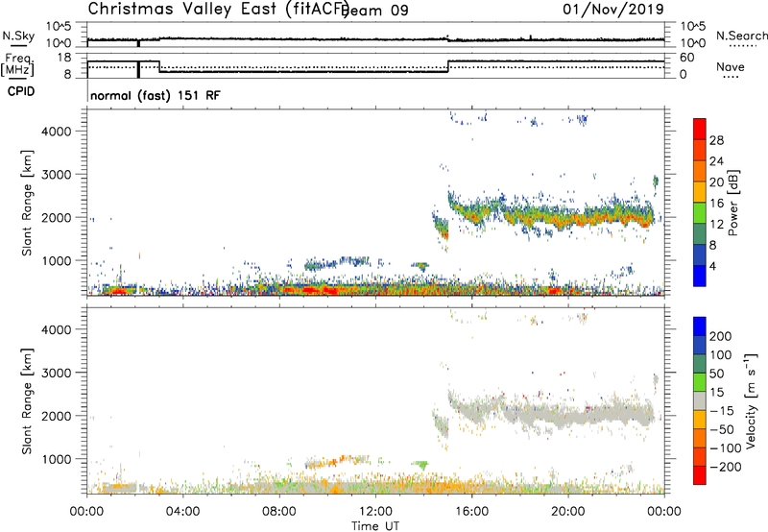Click the 18 tick on frequency axis
The width and height of the screenshot is (768, 532).
coord(62,58)
